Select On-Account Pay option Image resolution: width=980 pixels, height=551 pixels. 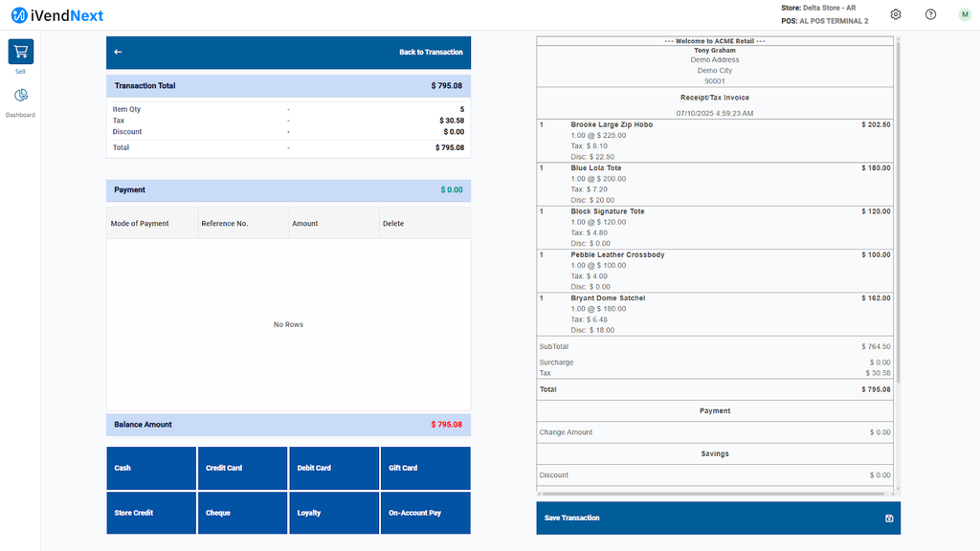pos(425,513)
